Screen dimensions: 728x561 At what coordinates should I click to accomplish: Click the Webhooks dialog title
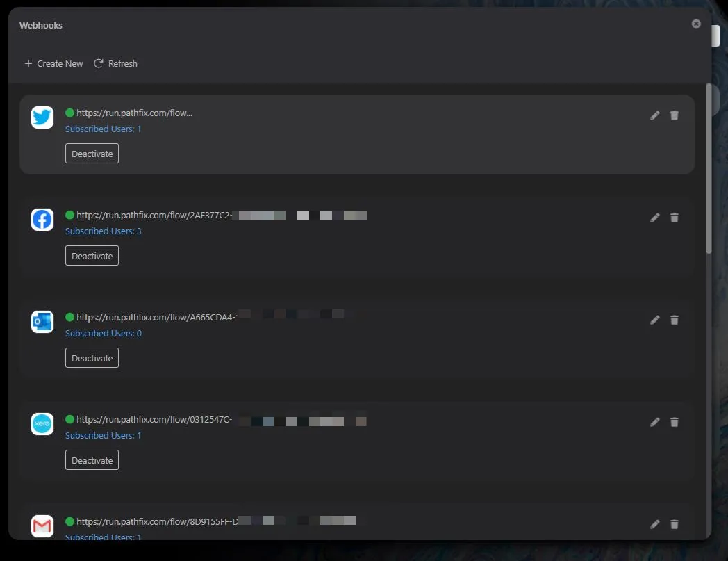click(x=41, y=26)
